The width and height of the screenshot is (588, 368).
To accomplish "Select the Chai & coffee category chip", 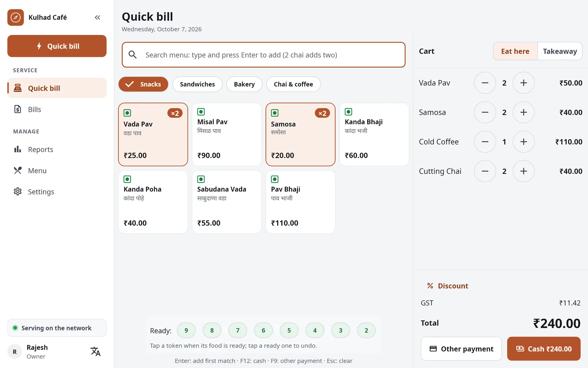I will [293, 84].
